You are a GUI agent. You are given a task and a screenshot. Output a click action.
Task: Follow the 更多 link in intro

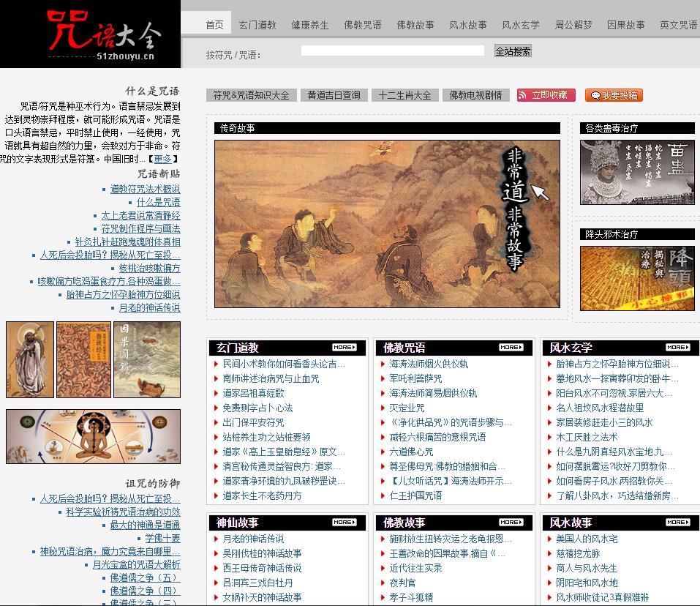[x=162, y=159]
